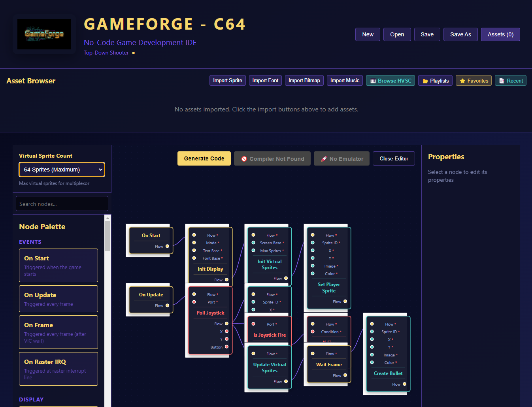This screenshot has height=407, width=532.
Task: Pick the On Raster IRQ event from the palette
Action: [58, 369]
